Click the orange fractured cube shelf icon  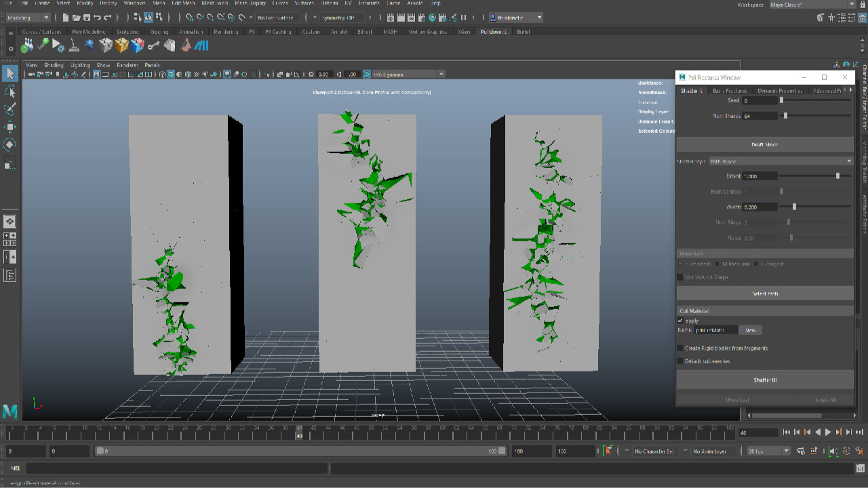pyautogui.click(x=121, y=45)
